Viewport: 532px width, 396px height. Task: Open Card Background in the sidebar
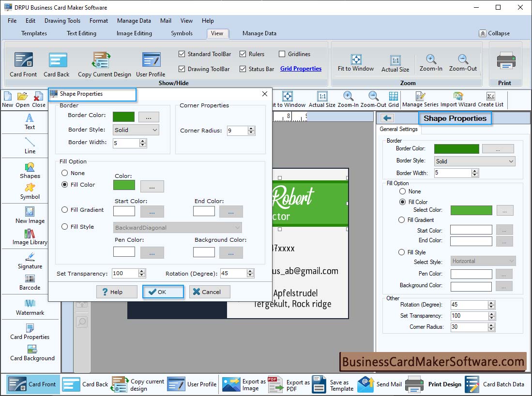point(32,353)
